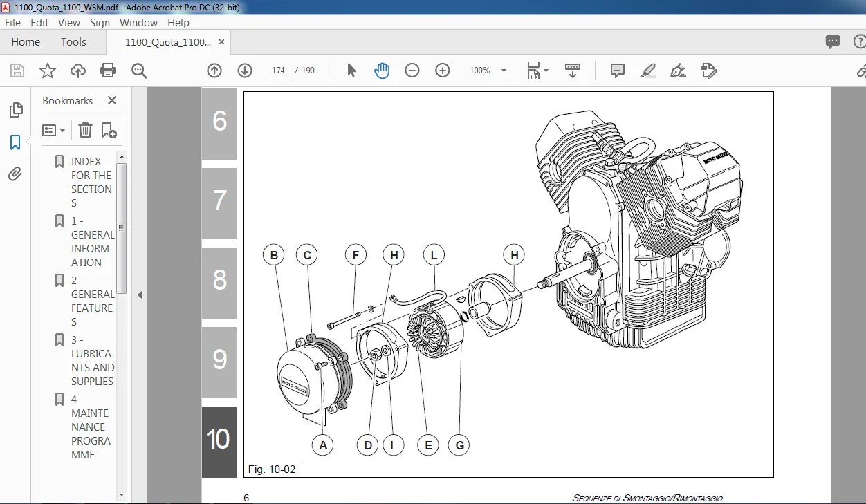Switch to the Home tab
This screenshot has width=866, height=504.
click(26, 42)
